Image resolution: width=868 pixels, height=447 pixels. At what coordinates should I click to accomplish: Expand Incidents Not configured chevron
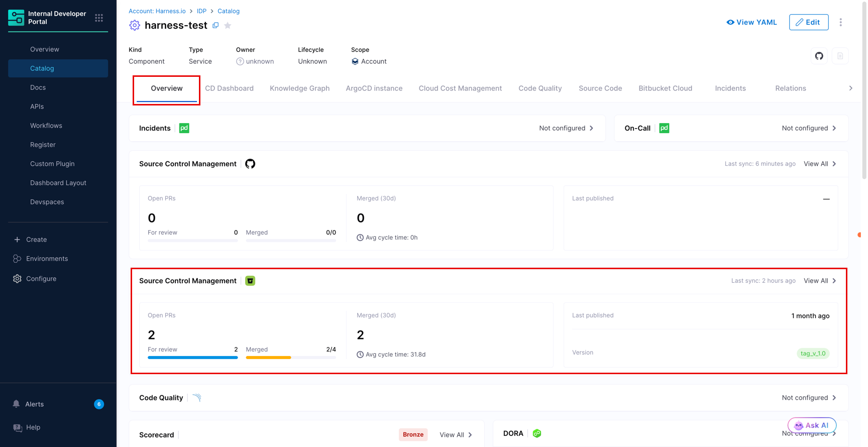[x=592, y=128]
